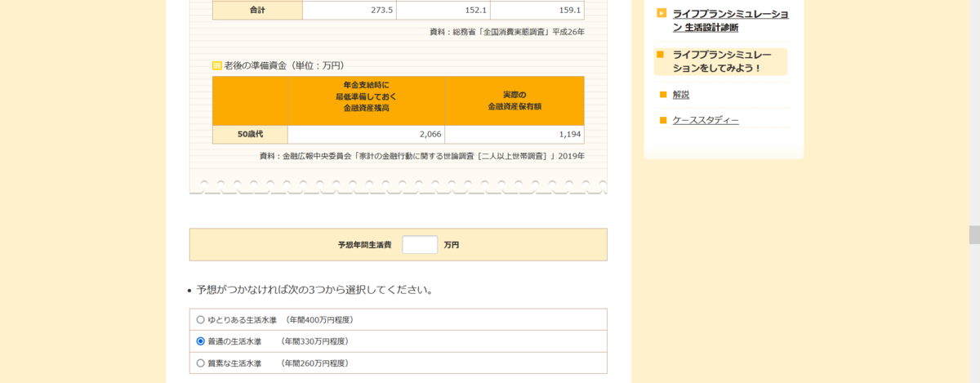
Task: Click the orange square bullet beside 解説
Action: pyautogui.click(x=663, y=95)
